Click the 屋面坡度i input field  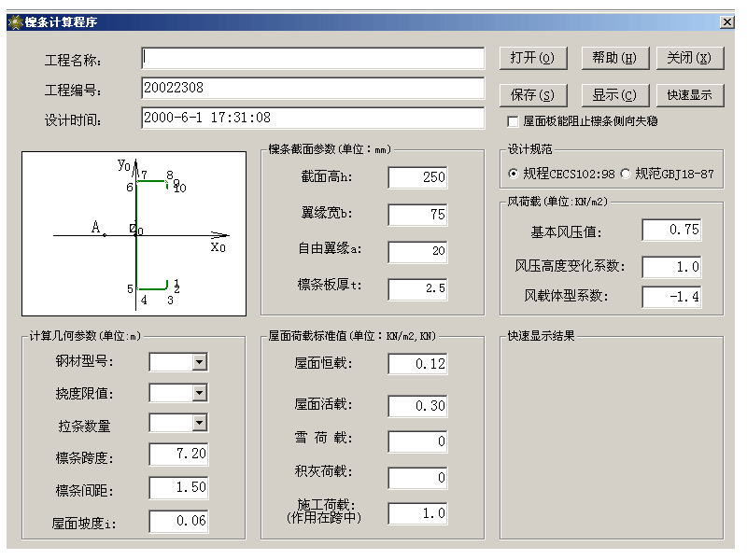coord(178,522)
